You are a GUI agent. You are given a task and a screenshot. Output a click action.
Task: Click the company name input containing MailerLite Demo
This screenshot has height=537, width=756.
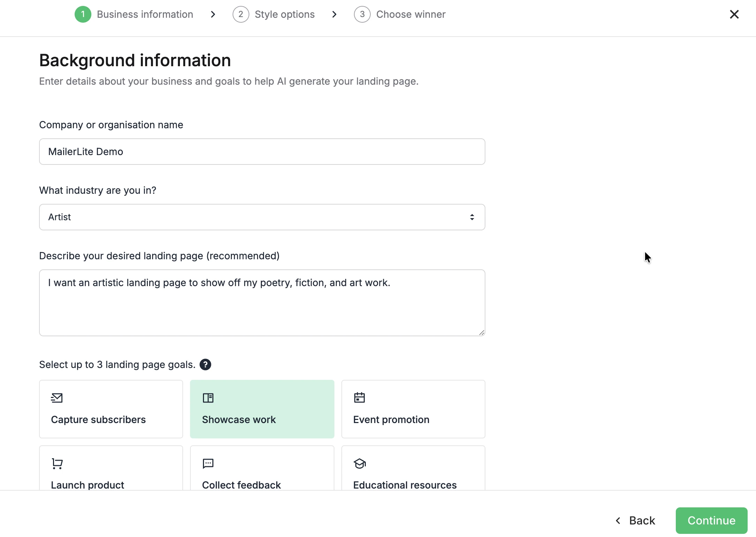262,152
